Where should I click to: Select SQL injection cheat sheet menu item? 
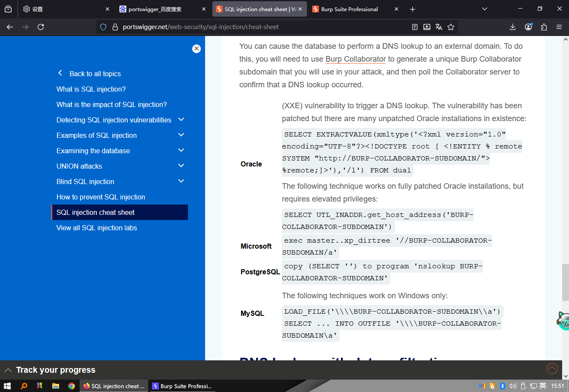(x=119, y=212)
